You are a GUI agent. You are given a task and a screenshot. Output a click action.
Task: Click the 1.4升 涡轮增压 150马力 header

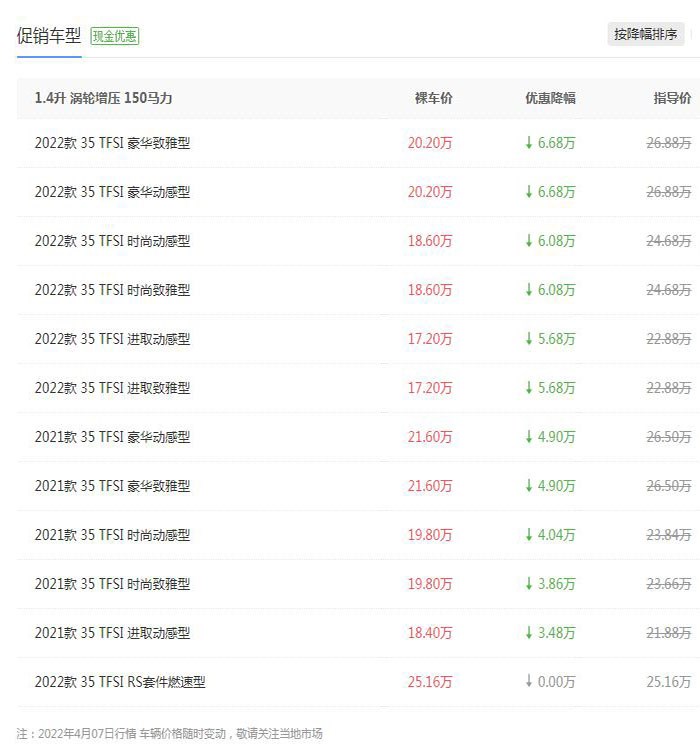pos(103,98)
